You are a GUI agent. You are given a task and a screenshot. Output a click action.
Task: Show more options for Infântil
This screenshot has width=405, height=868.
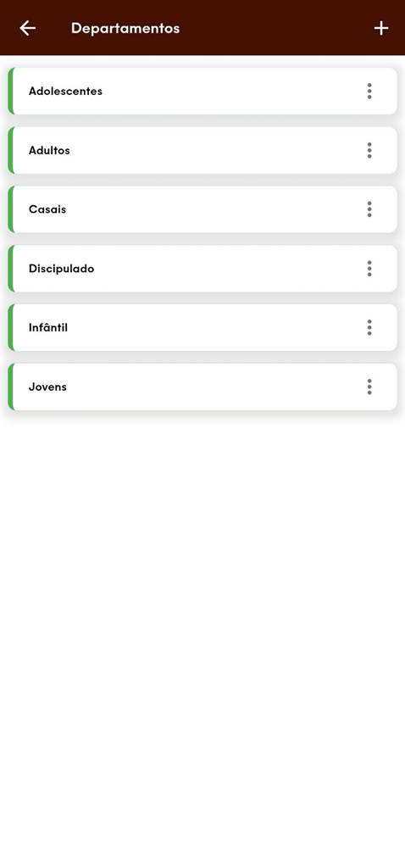coord(369,327)
